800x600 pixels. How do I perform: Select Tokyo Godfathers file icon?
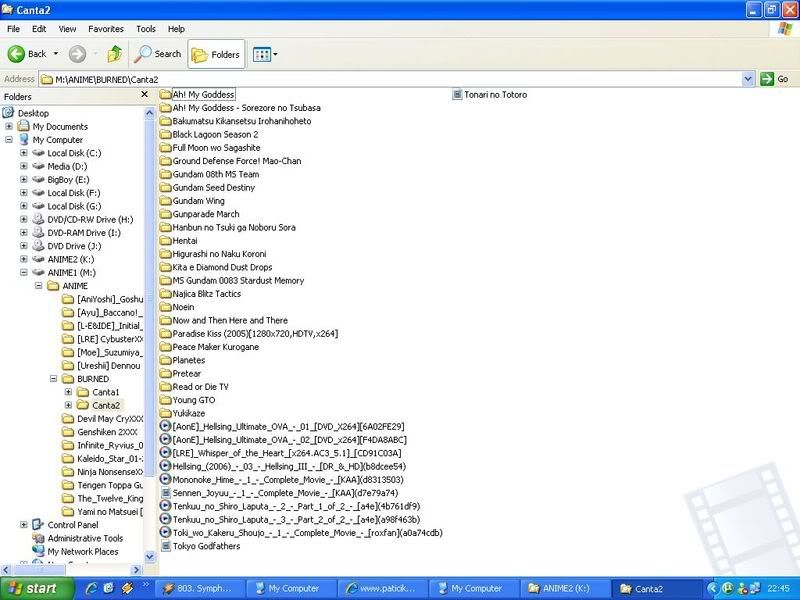click(165, 546)
